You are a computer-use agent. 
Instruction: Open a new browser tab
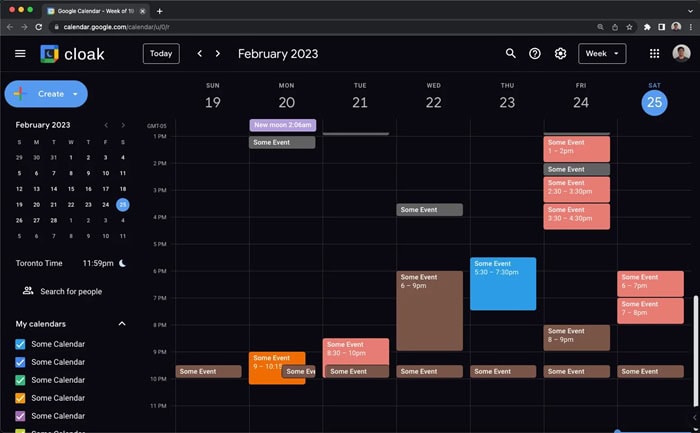159,10
